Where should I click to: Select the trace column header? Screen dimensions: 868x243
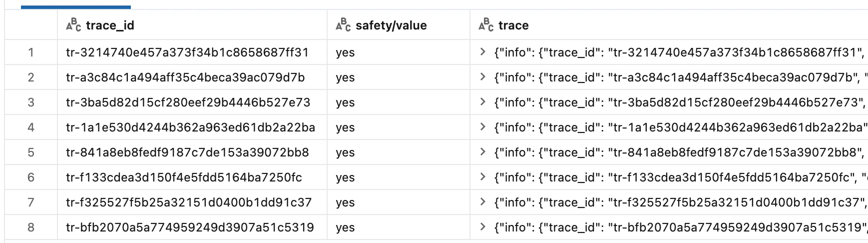pos(513,25)
